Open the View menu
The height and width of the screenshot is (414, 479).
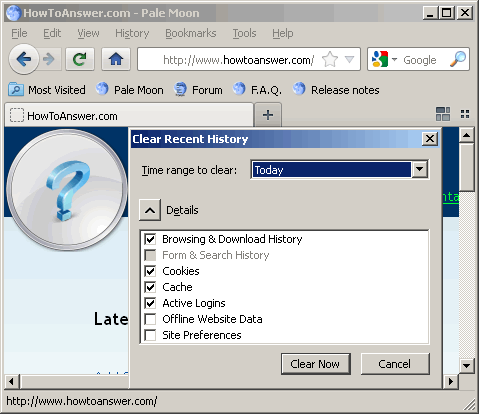[88, 33]
